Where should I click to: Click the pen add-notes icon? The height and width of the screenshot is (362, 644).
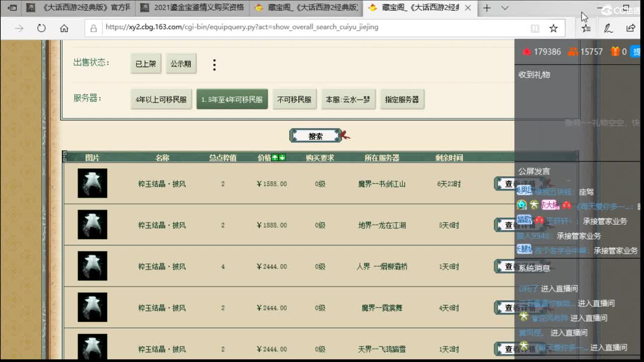[x=608, y=29]
